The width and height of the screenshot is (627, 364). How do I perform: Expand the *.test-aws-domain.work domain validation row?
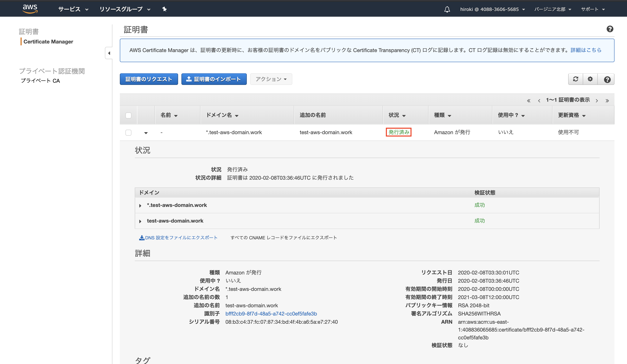click(140, 206)
